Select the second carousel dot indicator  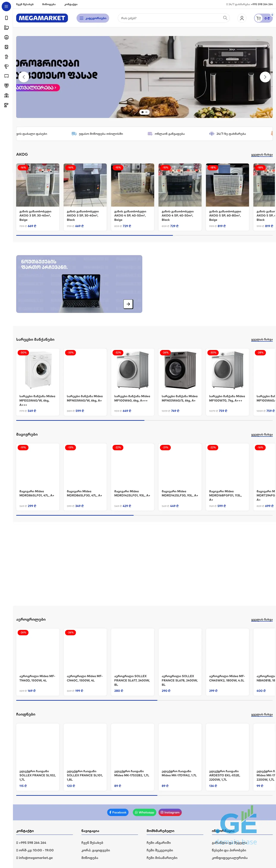(x=147, y=112)
